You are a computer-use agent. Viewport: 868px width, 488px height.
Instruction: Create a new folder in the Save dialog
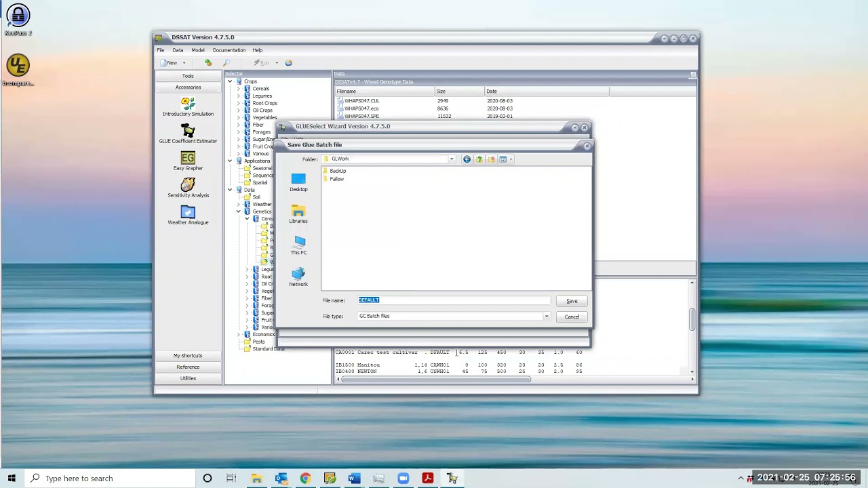click(491, 159)
